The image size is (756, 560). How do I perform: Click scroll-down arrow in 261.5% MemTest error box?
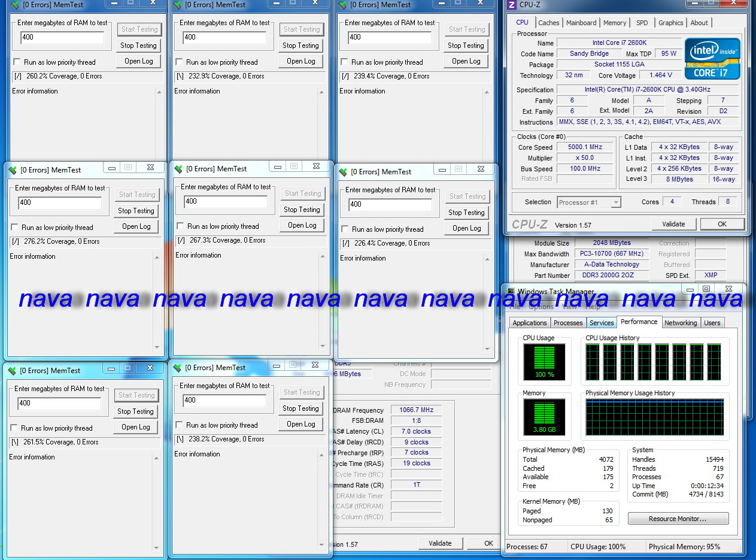[156, 547]
